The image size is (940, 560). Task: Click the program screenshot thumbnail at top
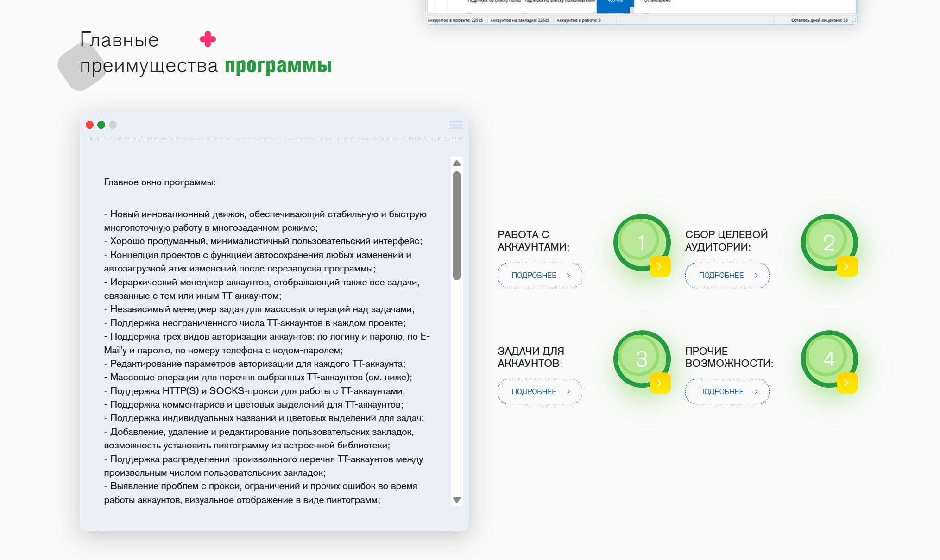tap(641, 11)
